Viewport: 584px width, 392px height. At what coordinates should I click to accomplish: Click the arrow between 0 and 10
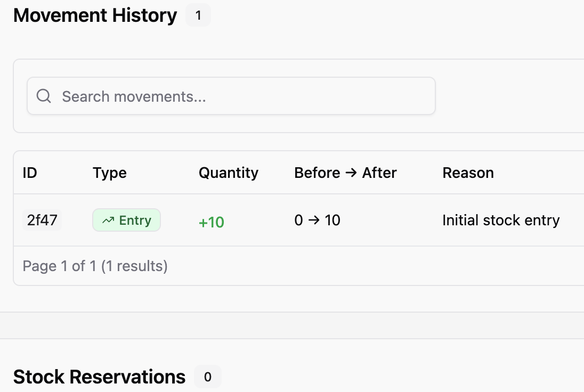[x=314, y=220]
